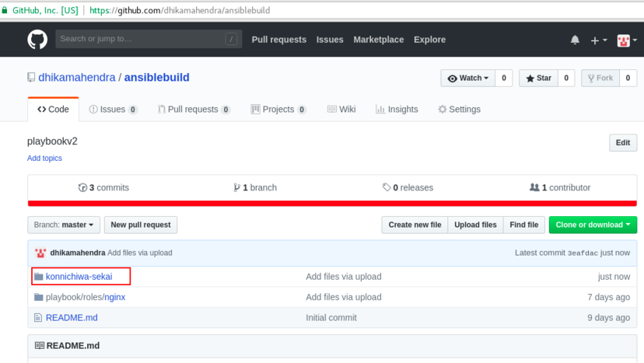Open the Branch: master dropdown
644x363 pixels.
coord(64,225)
